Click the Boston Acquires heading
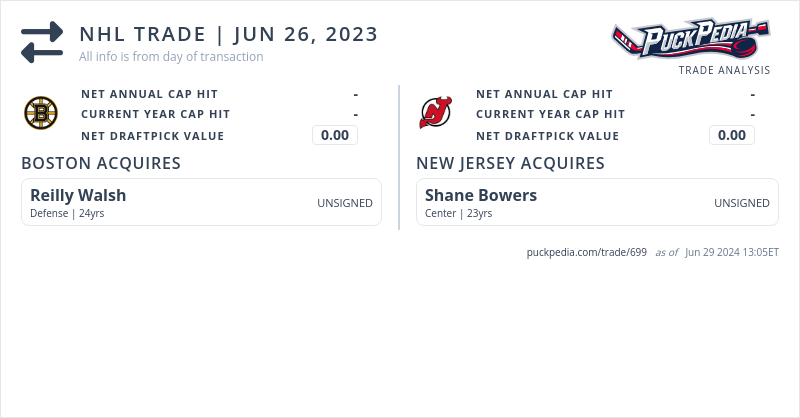The width and height of the screenshot is (800, 418). (101, 163)
